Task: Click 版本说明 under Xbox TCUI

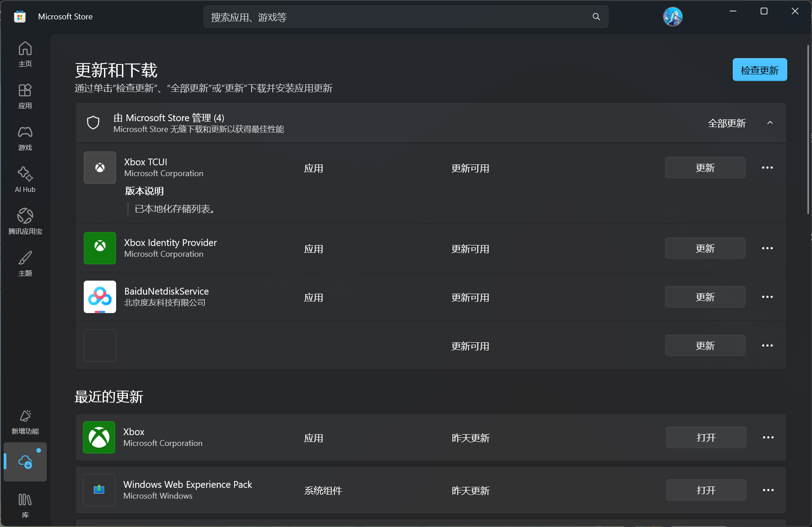Action: [144, 191]
